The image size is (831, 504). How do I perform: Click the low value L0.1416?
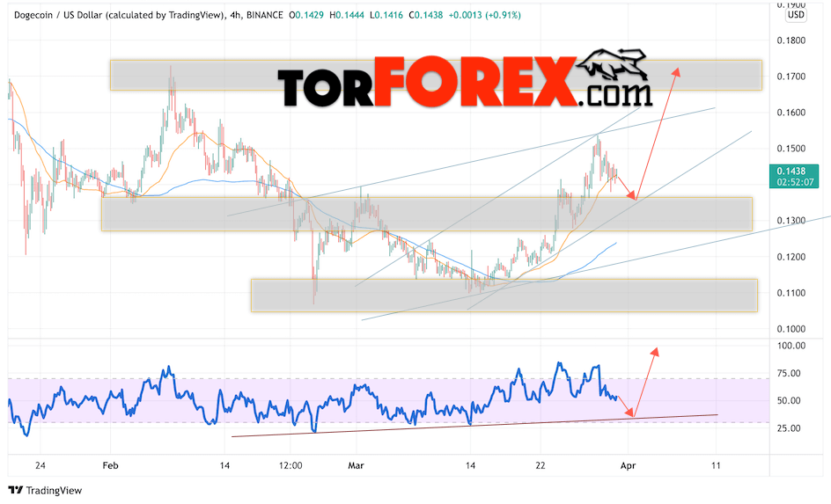point(386,15)
